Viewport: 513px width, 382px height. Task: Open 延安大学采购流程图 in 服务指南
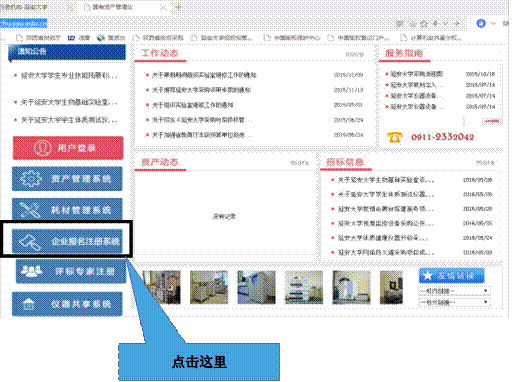417,74
